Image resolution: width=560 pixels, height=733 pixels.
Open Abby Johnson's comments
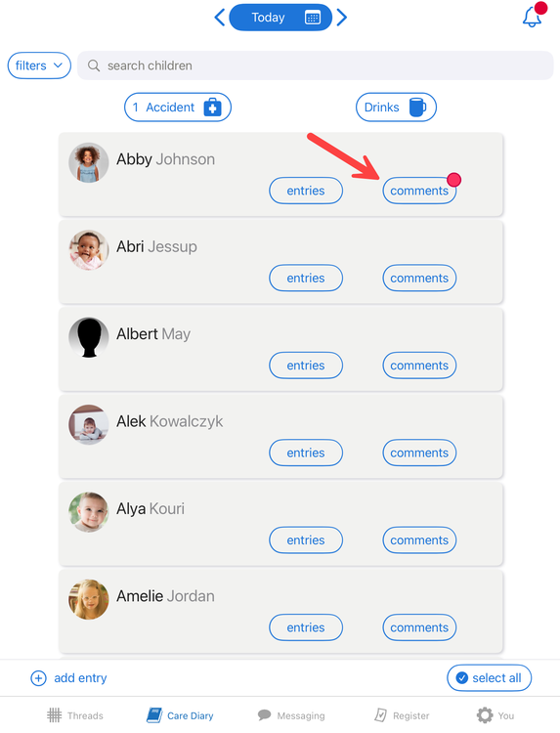[x=419, y=191]
